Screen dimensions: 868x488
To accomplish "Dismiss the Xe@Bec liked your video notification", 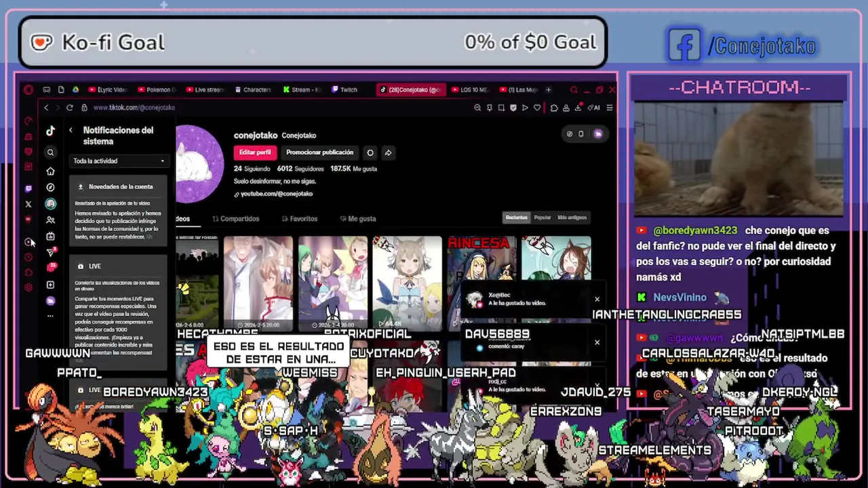I will pyautogui.click(x=597, y=299).
